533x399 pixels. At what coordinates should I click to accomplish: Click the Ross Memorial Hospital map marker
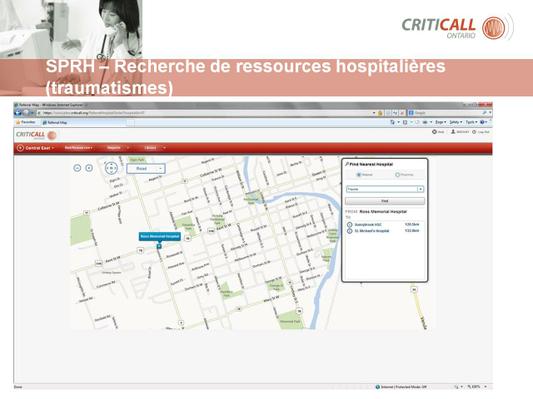click(x=159, y=246)
